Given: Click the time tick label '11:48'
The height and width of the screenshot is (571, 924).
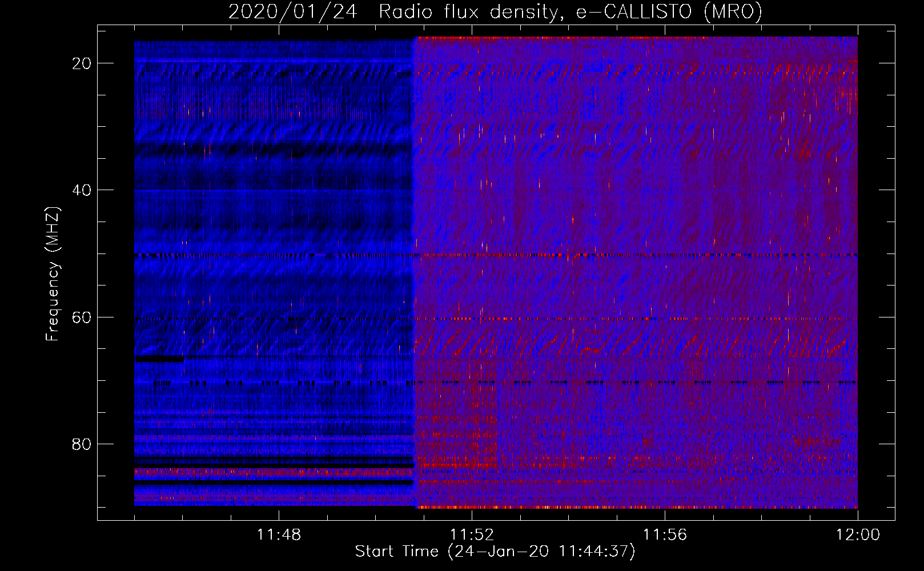Looking at the screenshot, I should pyautogui.click(x=279, y=535).
